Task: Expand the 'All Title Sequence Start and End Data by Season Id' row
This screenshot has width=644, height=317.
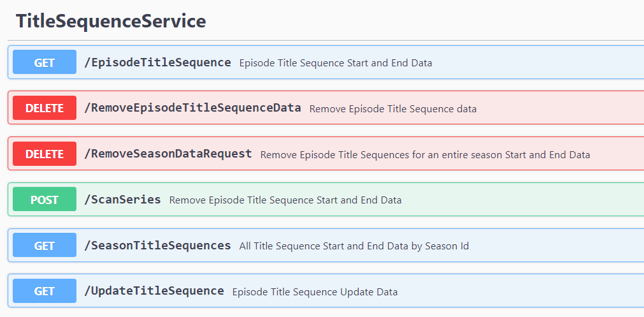Action: [x=354, y=246]
